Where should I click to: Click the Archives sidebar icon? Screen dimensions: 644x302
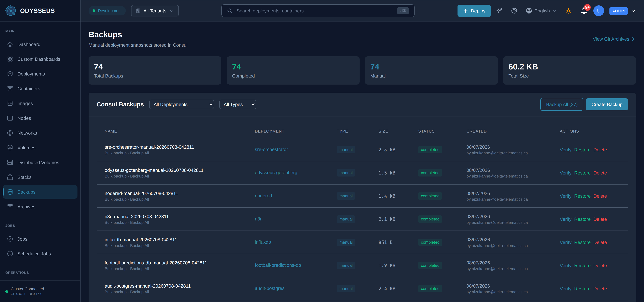[x=10, y=207]
